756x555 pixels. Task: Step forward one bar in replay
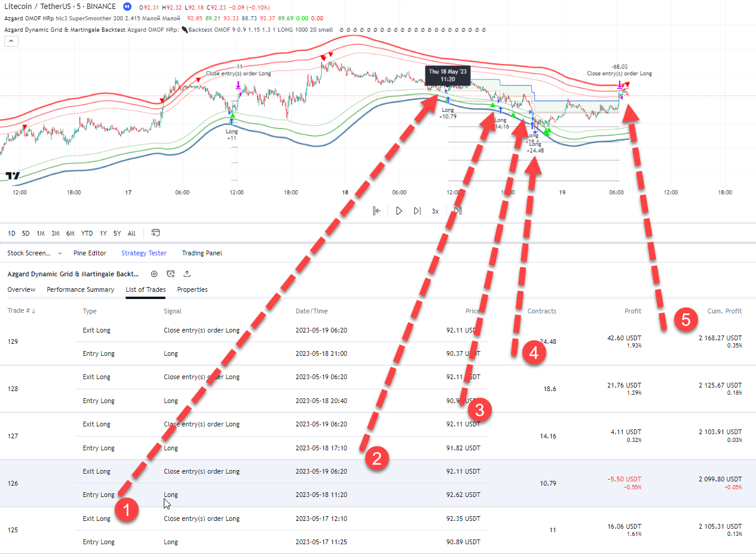[417, 211]
